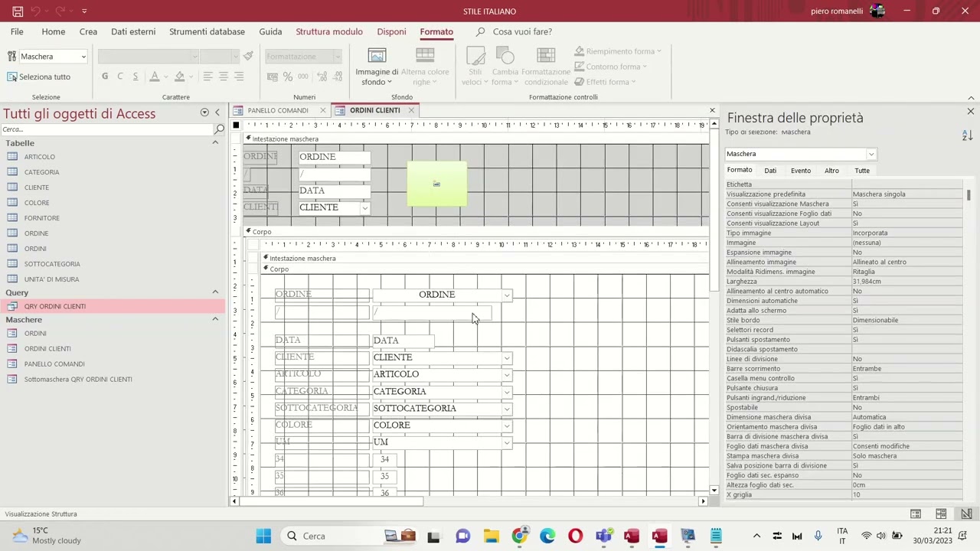The image size is (980, 551).
Task: Apply currency number format icon
Action: [273, 77]
